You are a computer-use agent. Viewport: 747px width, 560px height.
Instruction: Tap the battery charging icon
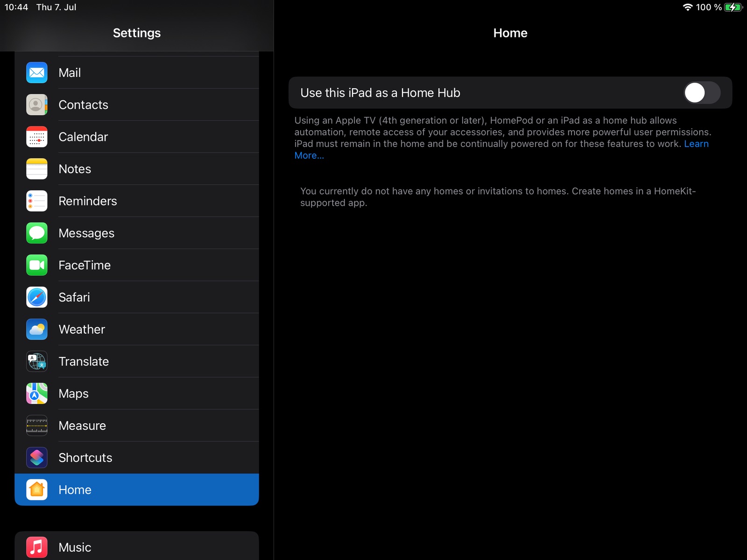pos(733,7)
